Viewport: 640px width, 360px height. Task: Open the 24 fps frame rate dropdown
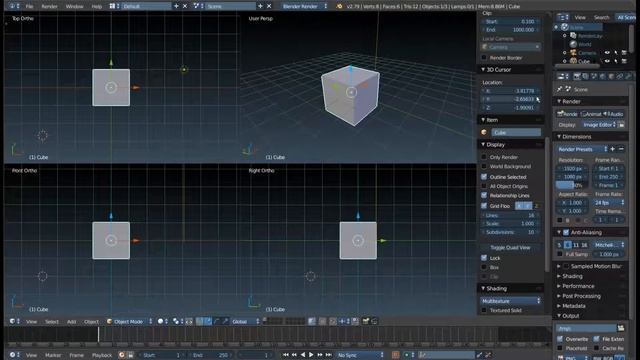(609, 202)
